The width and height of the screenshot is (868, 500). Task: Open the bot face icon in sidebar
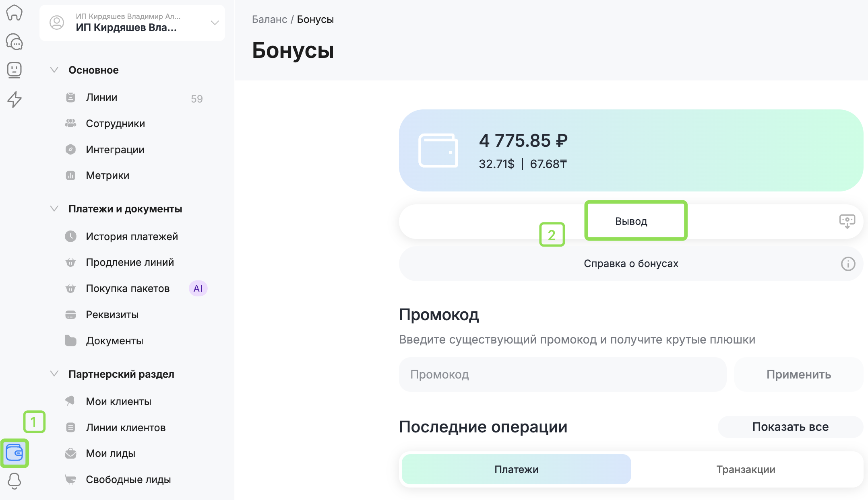(14, 70)
